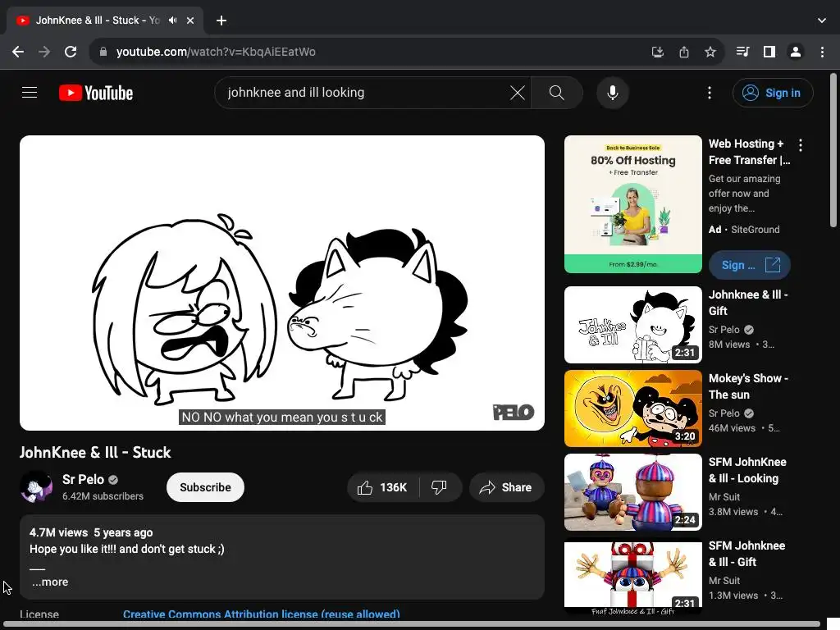The image size is (840, 630).
Task: Click '6.42M subscribers' text
Action: point(103,496)
